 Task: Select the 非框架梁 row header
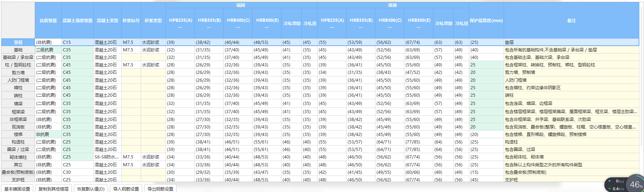tap(18, 120)
